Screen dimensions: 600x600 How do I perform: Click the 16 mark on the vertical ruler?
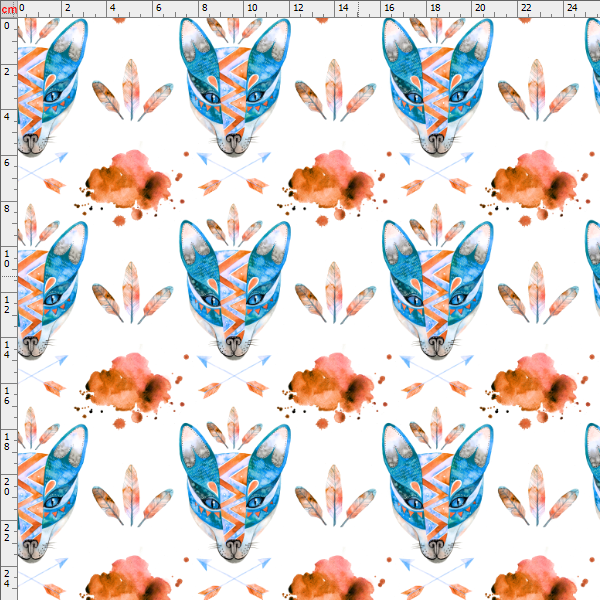tap(7, 395)
